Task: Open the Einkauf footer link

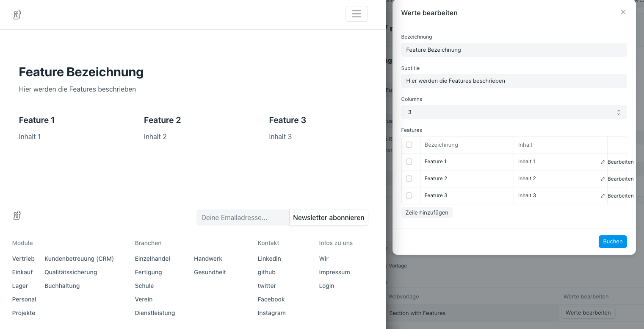Action: [x=22, y=272]
